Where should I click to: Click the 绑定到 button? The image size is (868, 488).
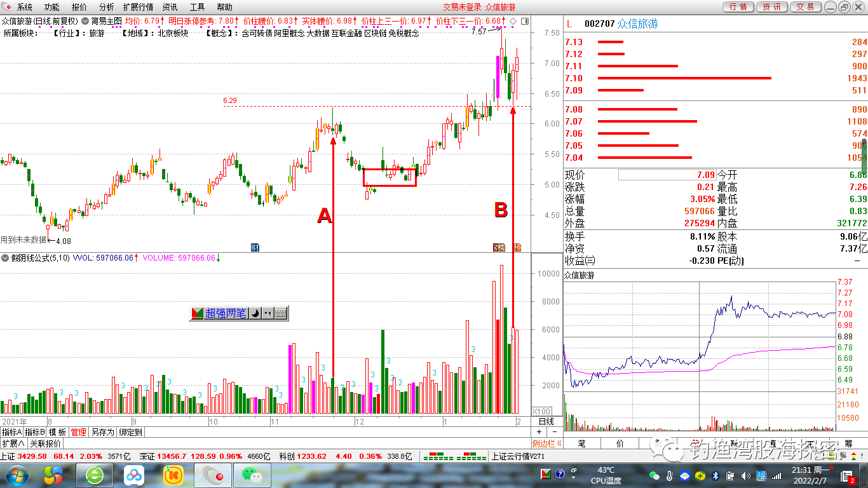pyautogui.click(x=130, y=432)
